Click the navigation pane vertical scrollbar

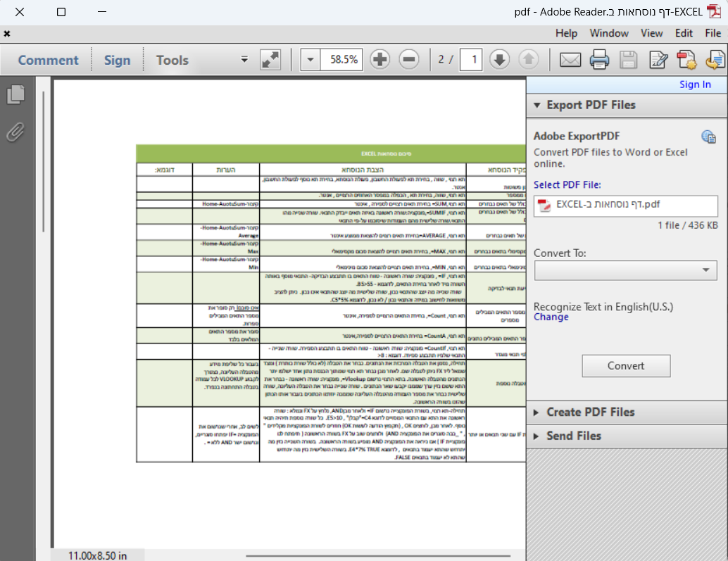(44, 161)
